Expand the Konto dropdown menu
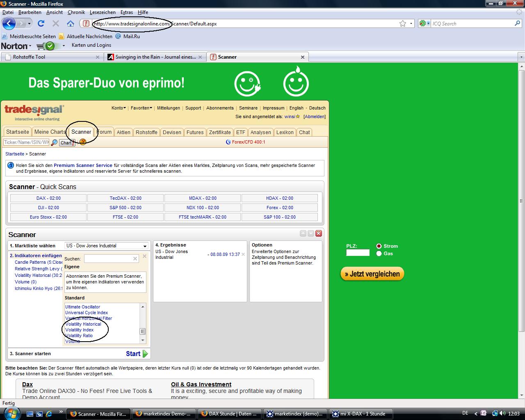This screenshot has width=525, height=420. 119,108
